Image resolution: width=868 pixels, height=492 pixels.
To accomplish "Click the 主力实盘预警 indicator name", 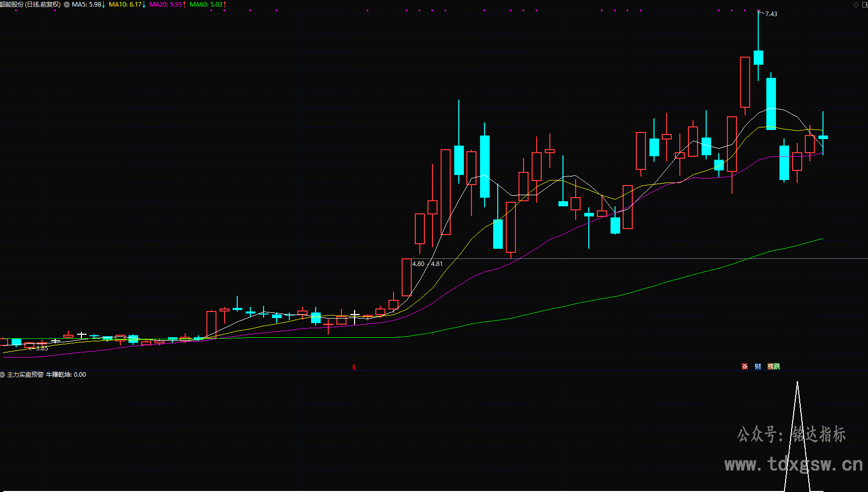I will [25, 375].
